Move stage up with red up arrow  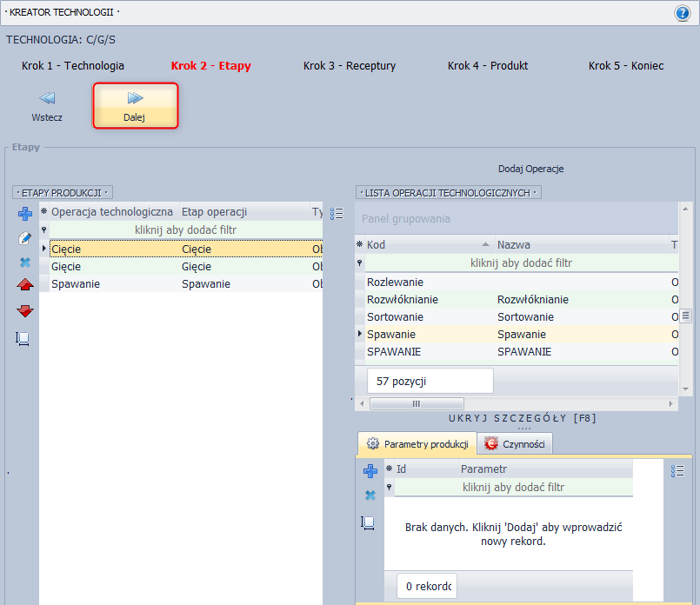[24, 285]
